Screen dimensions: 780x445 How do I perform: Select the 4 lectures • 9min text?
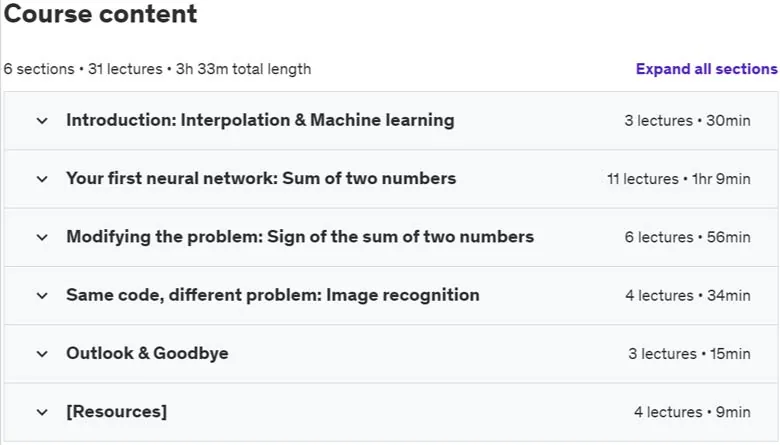pyautogui.click(x=692, y=412)
